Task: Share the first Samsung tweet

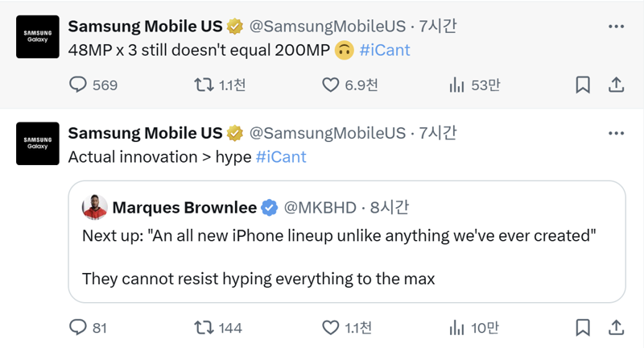Action: tap(615, 85)
